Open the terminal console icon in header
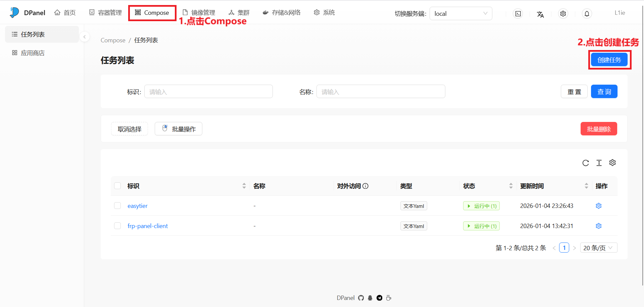The image size is (644, 307). 518,14
